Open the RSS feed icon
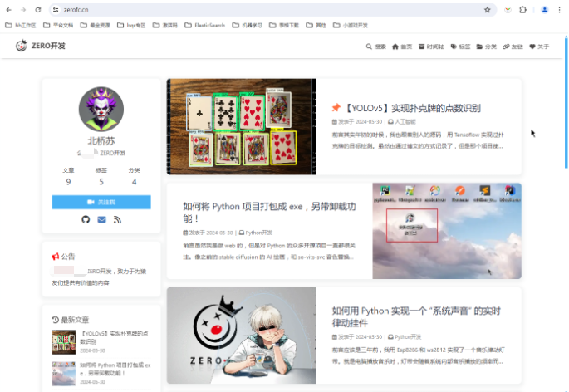The width and height of the screenshot is (569, 392). [117, 219]
